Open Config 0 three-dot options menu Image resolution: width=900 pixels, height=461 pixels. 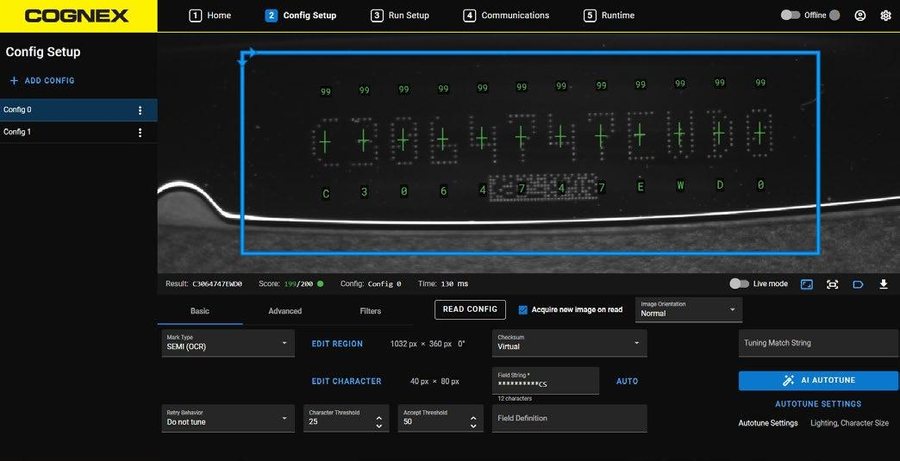[x=140, y=110]
